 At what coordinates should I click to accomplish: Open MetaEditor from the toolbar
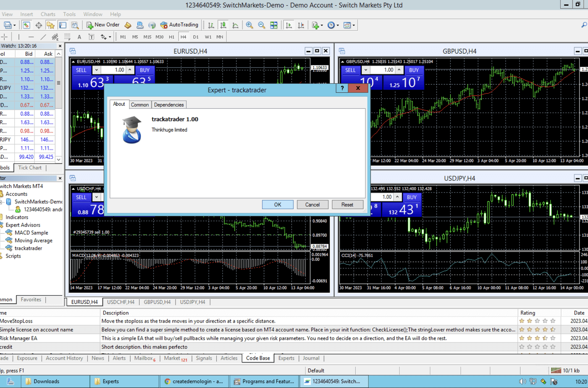tap(128, 25)
